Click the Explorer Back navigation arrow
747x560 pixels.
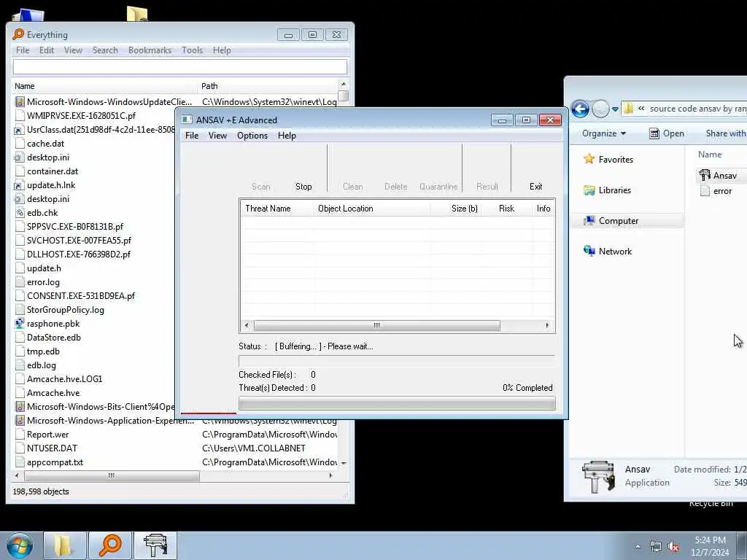pyautogui.click(x=580, y=109)
